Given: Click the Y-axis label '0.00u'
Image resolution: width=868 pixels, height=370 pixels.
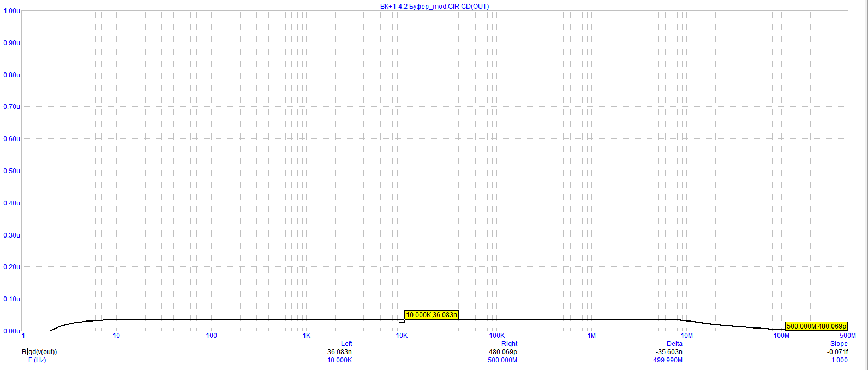Looking at the screenshot, I should point(11,331).
